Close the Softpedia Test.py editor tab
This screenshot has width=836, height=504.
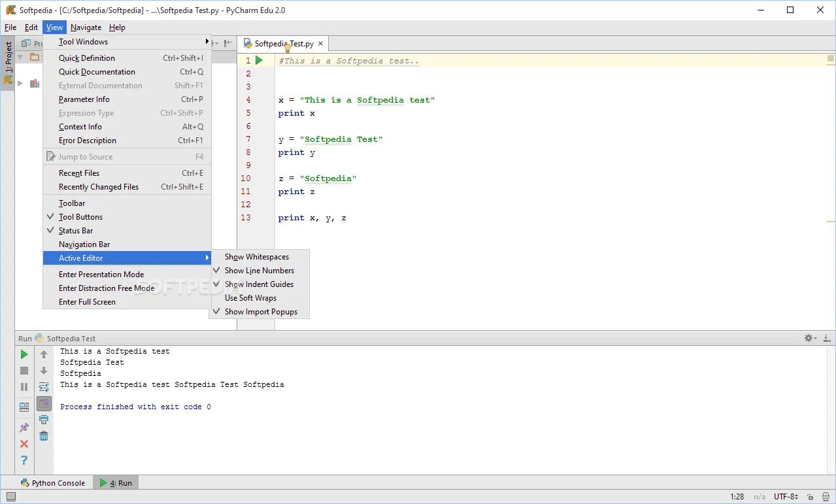[320, 44]
